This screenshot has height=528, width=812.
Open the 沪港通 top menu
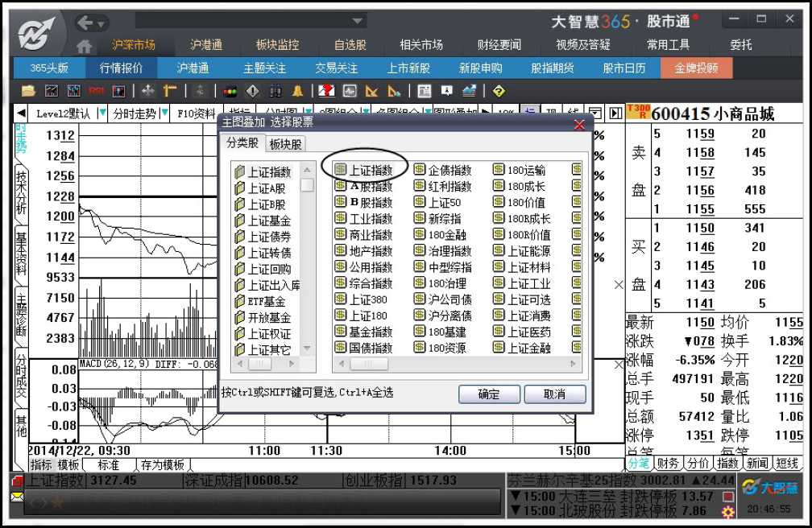(206, 45)
